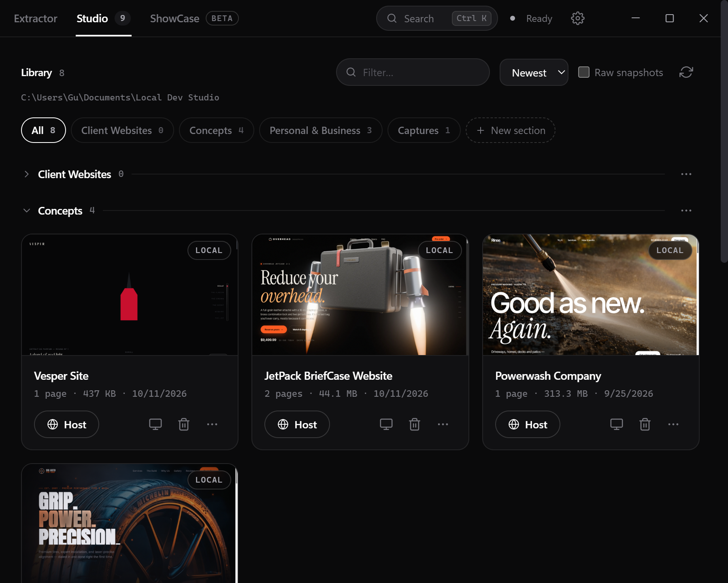Open the ShowCase beta tab
The width and height of the screenshot is (728, 583).
[194, 19]
